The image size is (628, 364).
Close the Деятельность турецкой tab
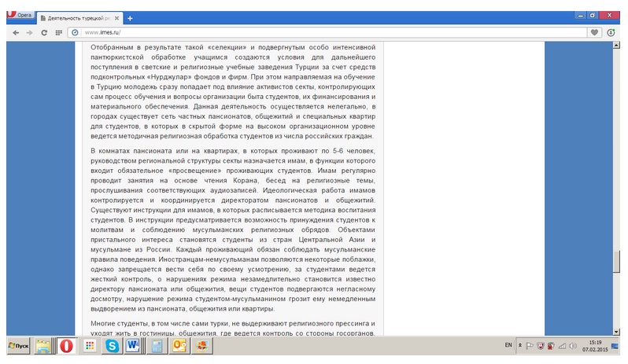pyautogui.click(x=116, y=18)
